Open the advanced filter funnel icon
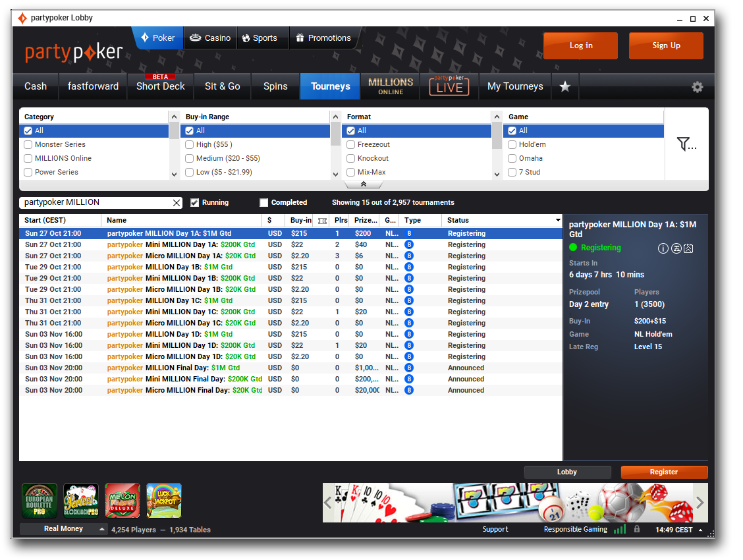Screen dimensions: 743x560 point(686,144)
